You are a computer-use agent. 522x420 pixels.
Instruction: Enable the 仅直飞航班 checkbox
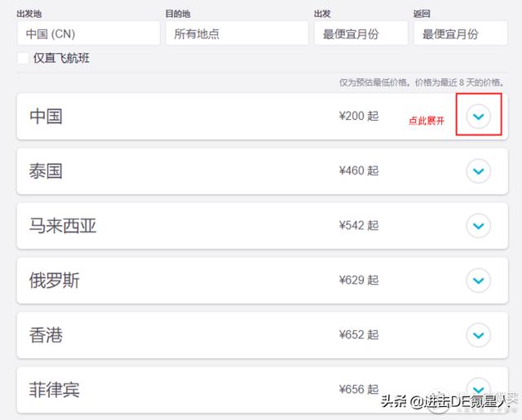(x=23, y=58)
